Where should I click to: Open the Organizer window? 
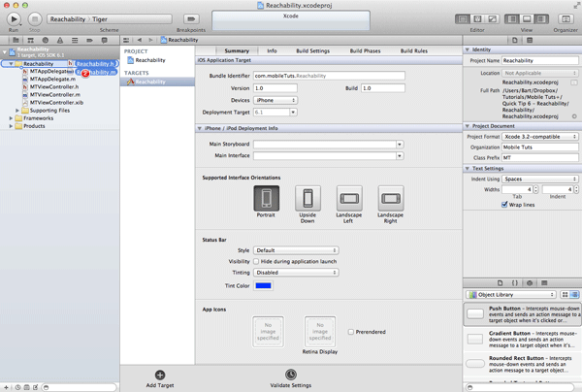[x=565, y=18]
